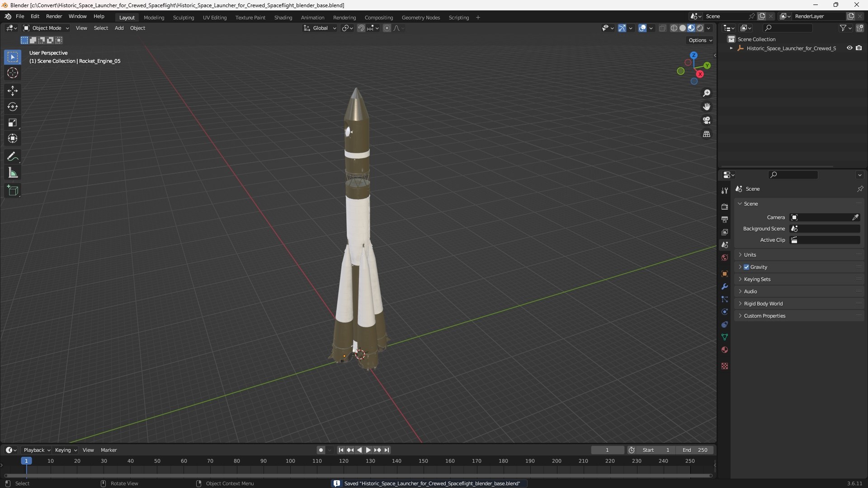This screenshot has width=868, height=488.
Task: Choose the Move tool
Action: [13, 91]
